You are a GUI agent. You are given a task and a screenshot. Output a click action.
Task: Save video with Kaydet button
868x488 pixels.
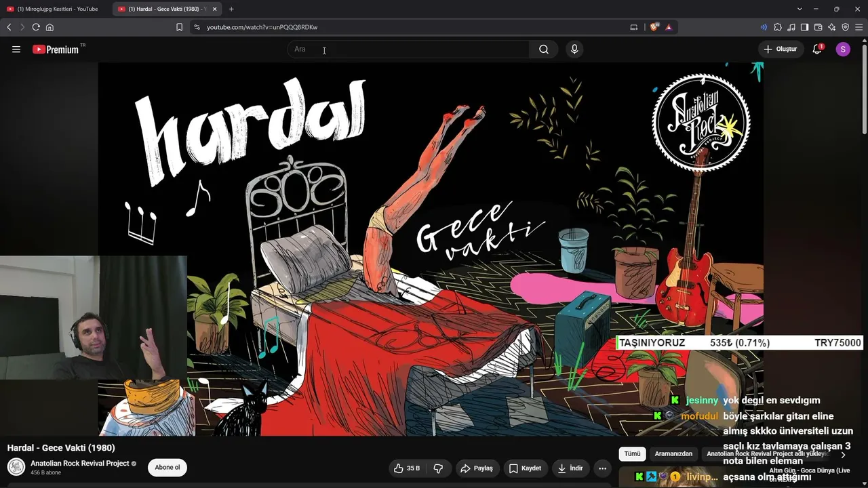point(525,468)
